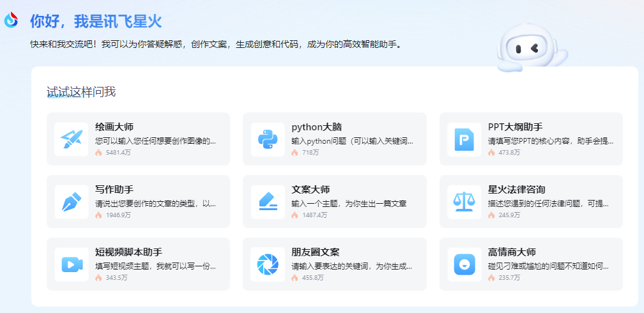Click the 1946.9万 usage count

[118, 215]
